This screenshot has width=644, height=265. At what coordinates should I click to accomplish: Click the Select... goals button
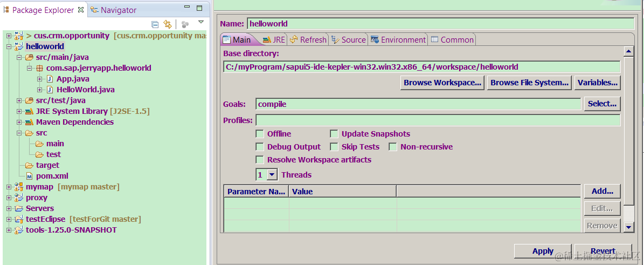pos(602,104)
